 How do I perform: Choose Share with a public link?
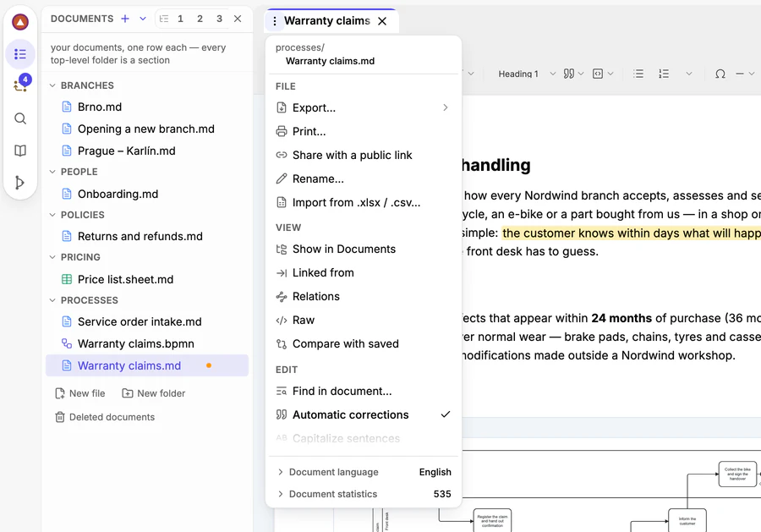click(363, 156)
